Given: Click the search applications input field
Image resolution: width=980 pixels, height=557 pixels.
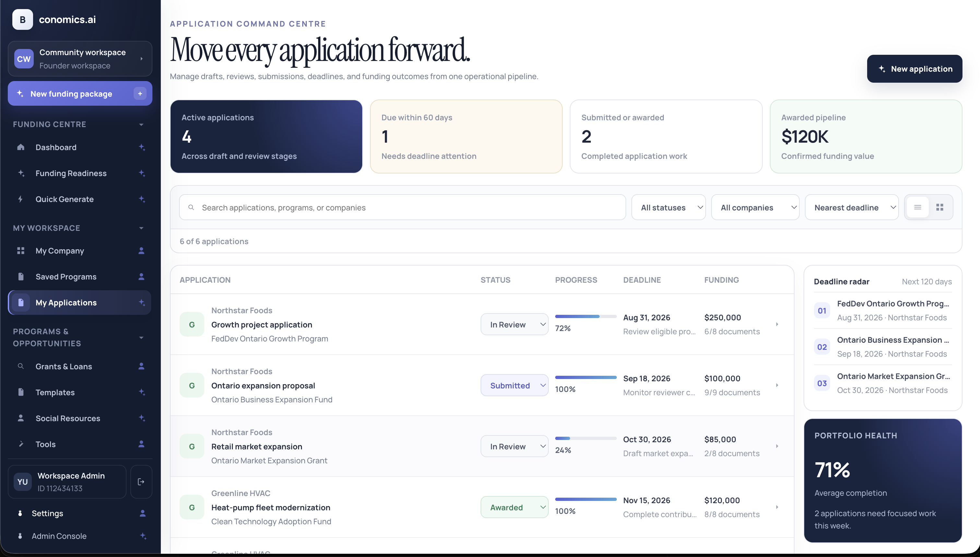Looking at the screenshot, I should [x=402, y=207].
